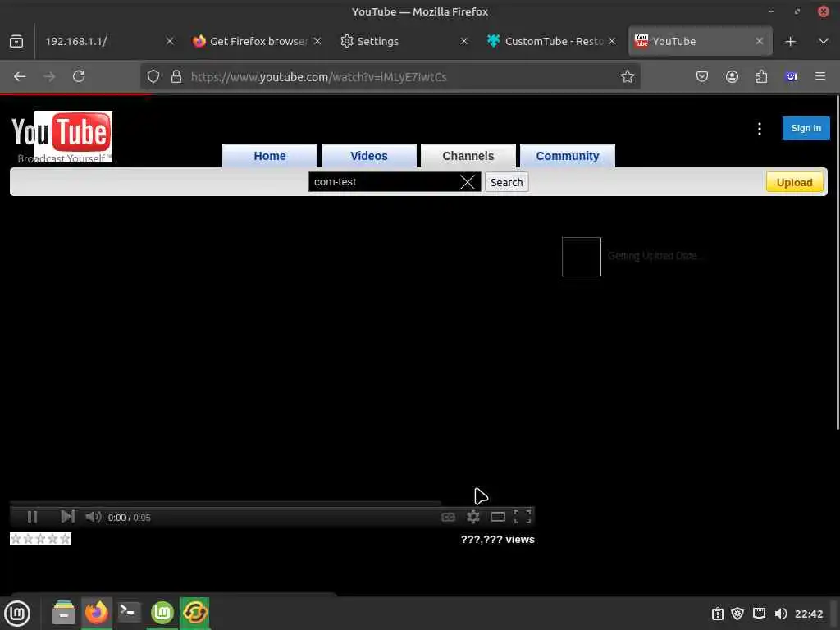Clear the search box with X

coord(468,182)
